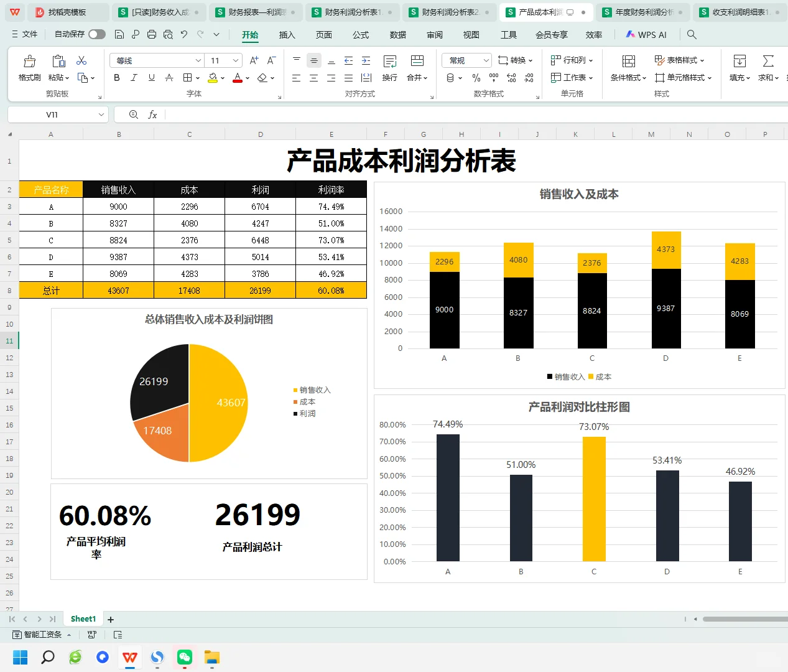Image resolution: width=788 pixels, height=672 pixels.
Task: Toggle vertical middle alignment
Action: pos(314,60)
